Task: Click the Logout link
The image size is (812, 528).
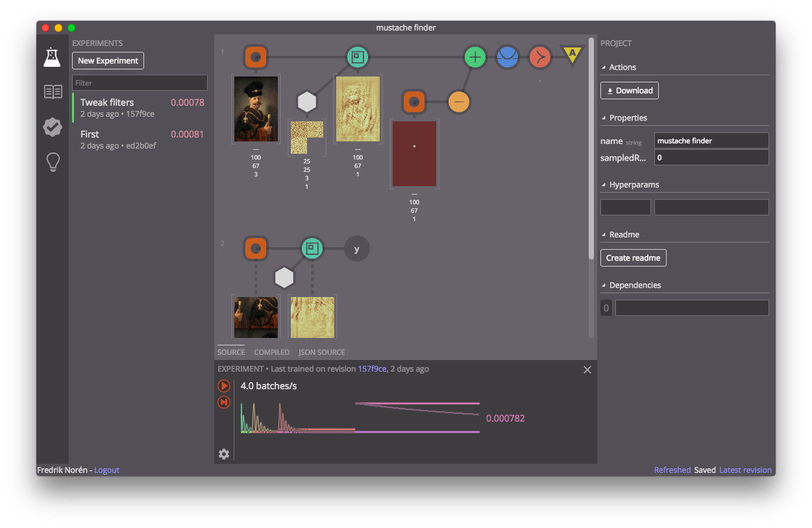Action: 106,470
